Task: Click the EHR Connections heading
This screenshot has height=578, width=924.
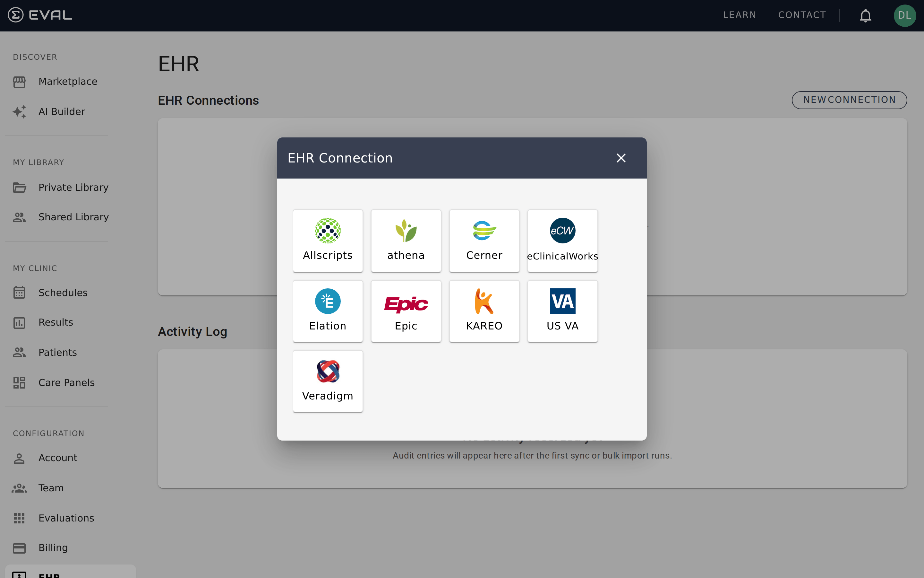Action: coord(209,100)
